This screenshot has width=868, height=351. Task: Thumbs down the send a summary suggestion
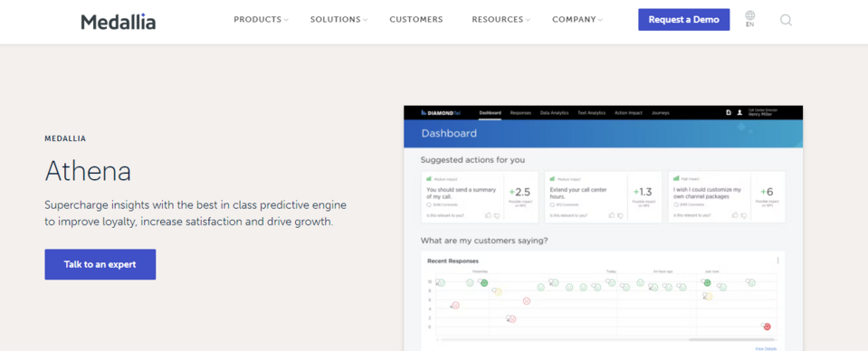[497, 216]
